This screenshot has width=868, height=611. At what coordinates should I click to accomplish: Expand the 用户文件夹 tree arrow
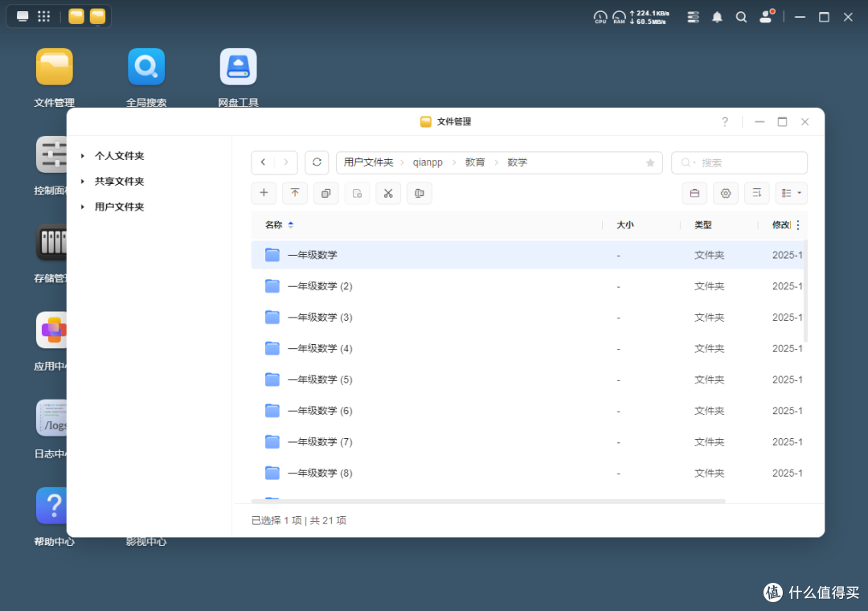point(83,207)
